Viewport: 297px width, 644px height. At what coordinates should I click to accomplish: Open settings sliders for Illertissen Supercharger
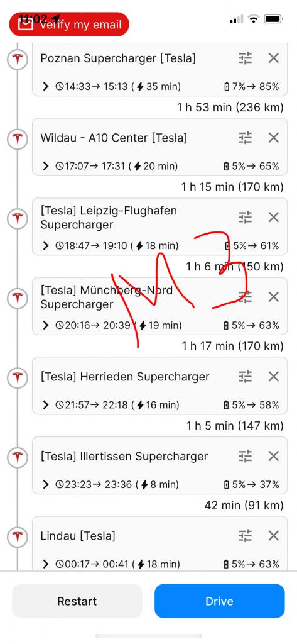(x=245, y=457)
